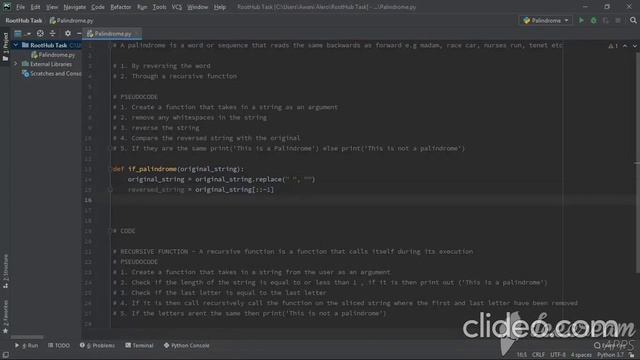Viewport: 640px width, 360px height.
Task: Open the Refactor menu
Action: (121, 7)
